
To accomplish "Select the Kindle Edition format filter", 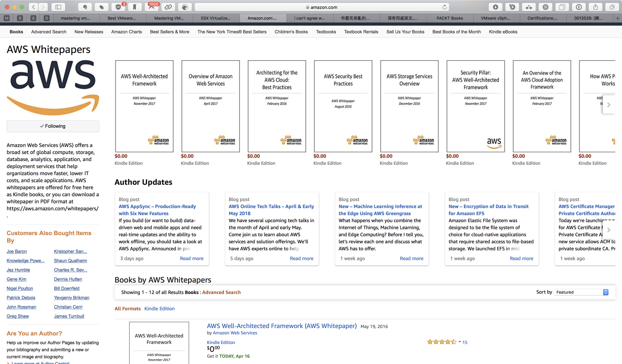I will tap(159, 308).
